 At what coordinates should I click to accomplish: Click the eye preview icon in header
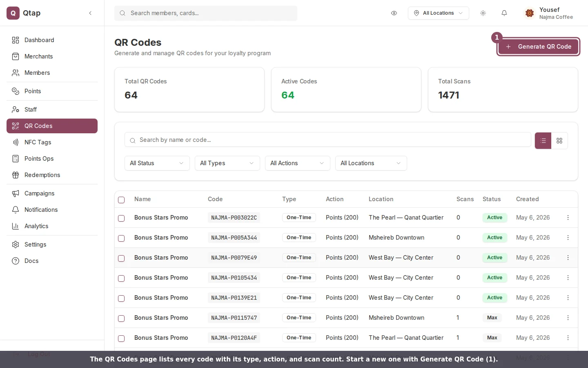point(394,13)
